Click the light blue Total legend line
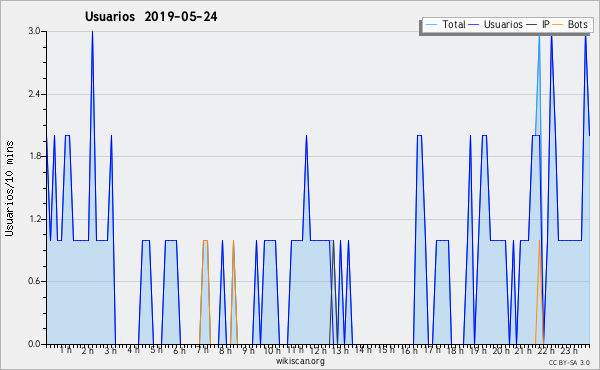Screen dimensions: 600x370 pos(431,25)
